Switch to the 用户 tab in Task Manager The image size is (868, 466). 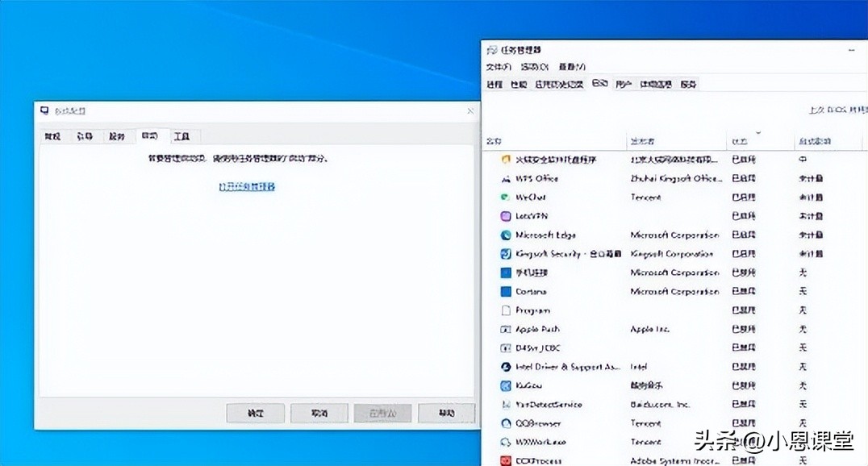(x=624, y=84)
